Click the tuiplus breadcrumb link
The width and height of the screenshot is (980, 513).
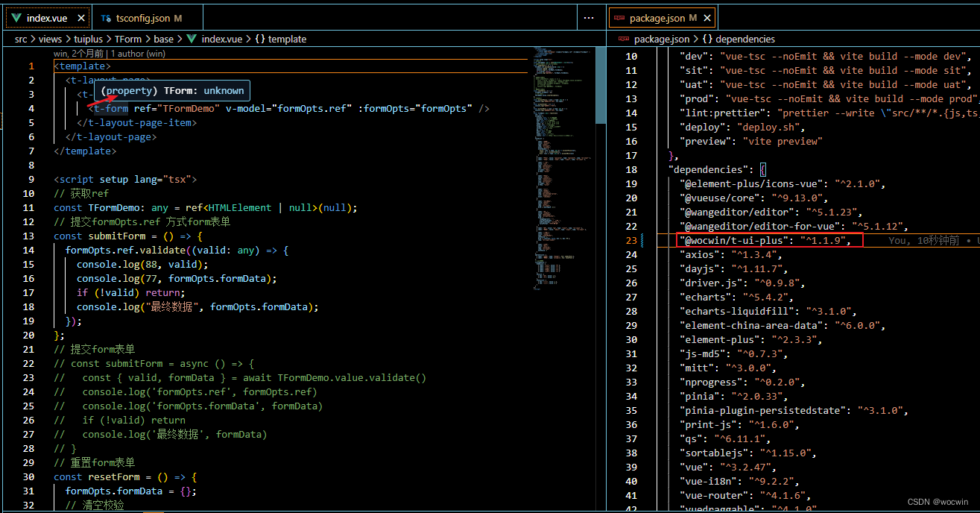[88, 39]
